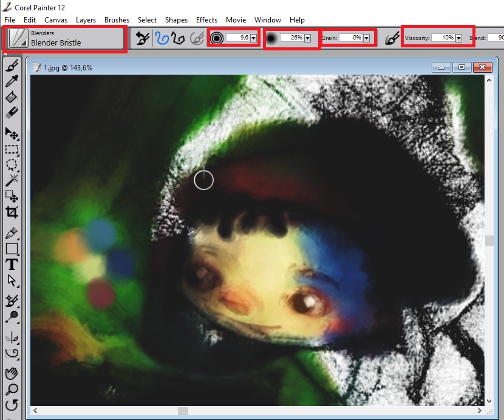504x420 pixels.
Task: Toggle Align to Path option
Action: point(197,38)
